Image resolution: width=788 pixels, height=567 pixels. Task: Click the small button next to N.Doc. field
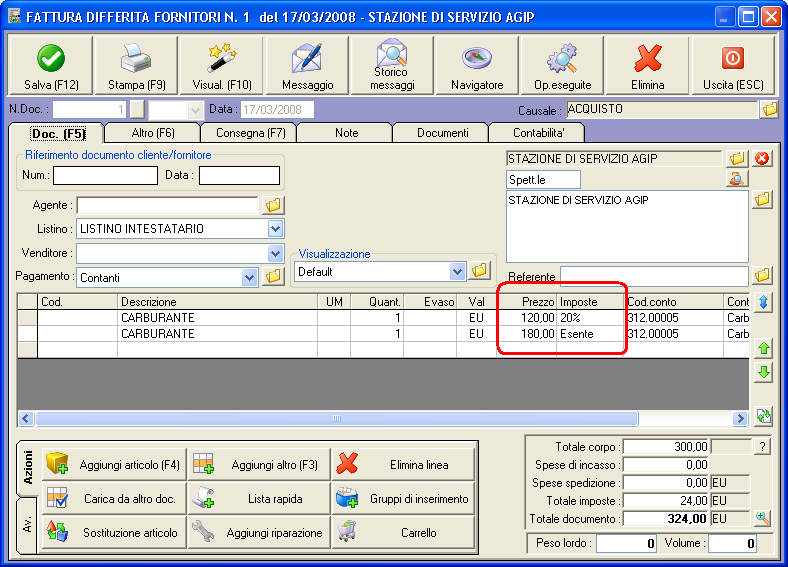point(137,110)
